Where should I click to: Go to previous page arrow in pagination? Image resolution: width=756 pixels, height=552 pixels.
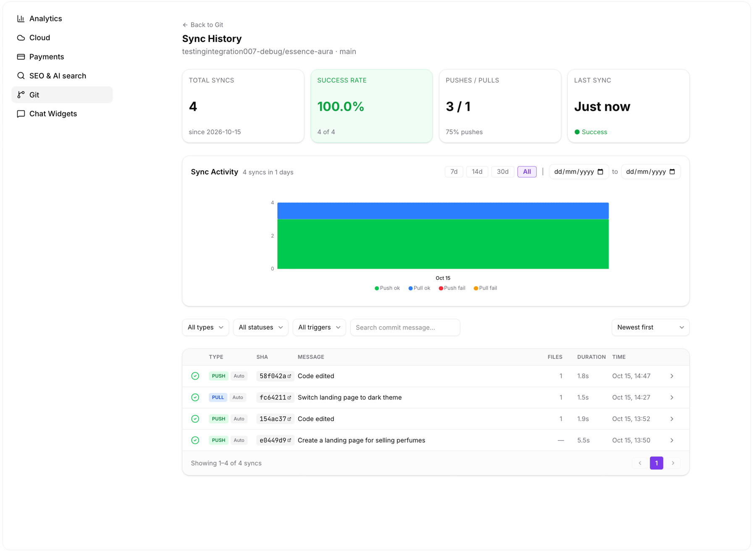click(640, 463)
